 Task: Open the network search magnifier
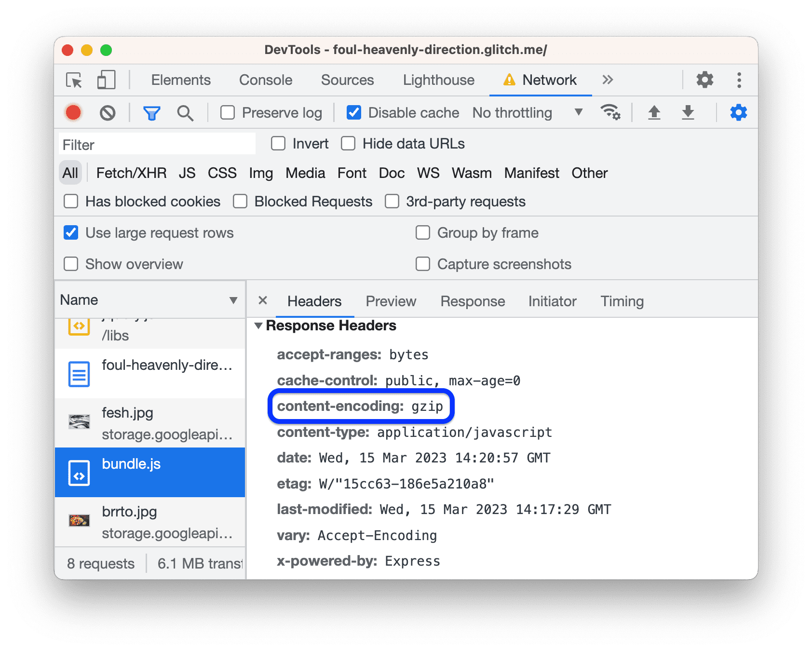click(185, 113)
